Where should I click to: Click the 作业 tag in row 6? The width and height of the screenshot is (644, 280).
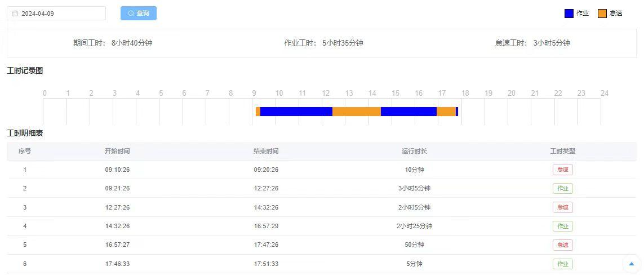pyautogui.click(x=562, y=264)
